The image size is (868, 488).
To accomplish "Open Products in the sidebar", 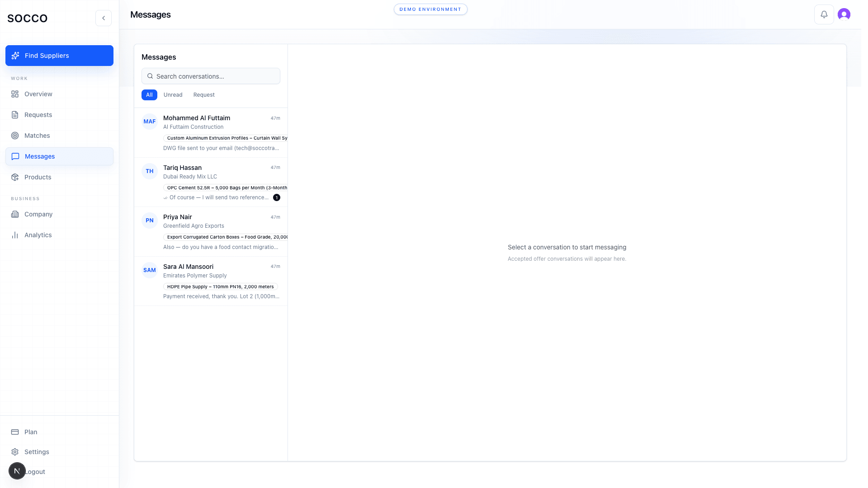I will (x=59, y=177).
